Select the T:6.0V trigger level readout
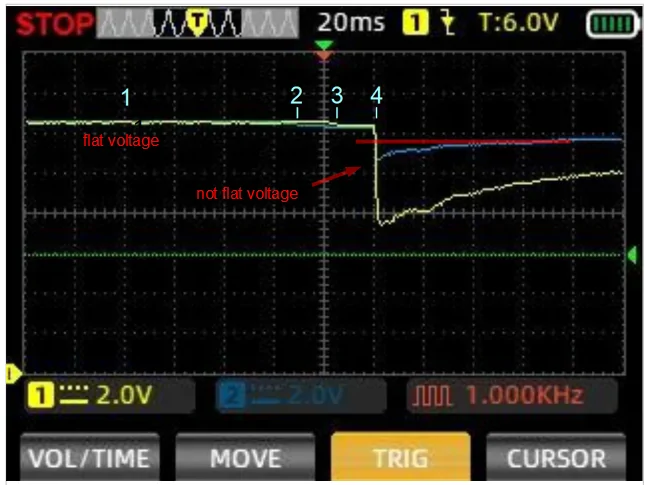 click(519, 22)
